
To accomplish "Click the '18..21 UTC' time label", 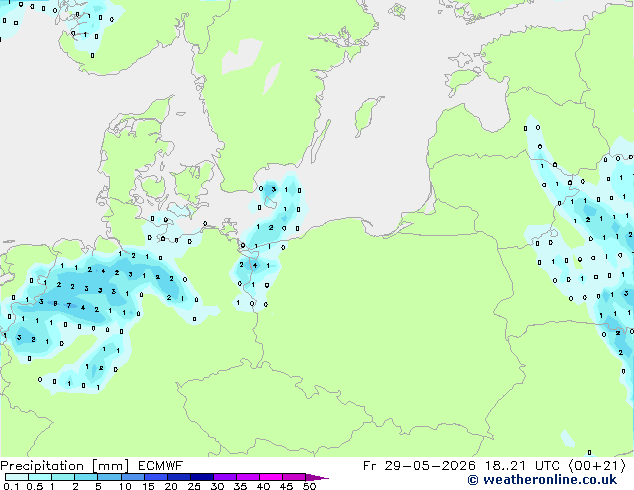I will (x=522, y=466).
